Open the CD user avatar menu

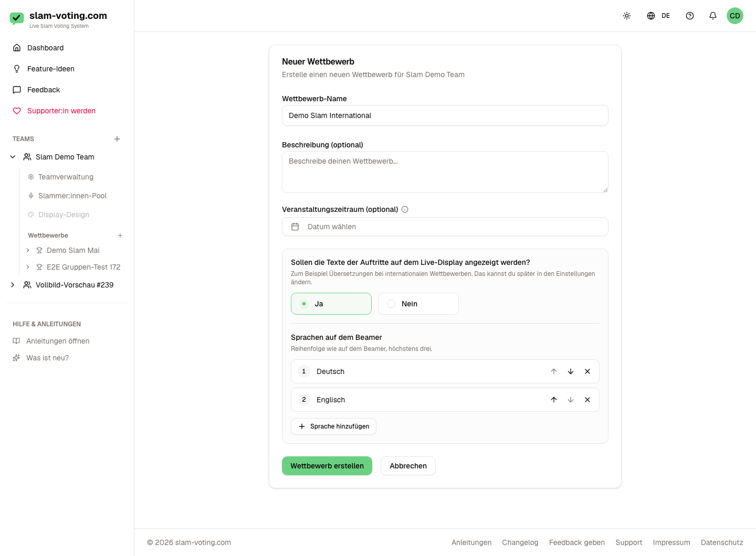[x=735, y=16]
